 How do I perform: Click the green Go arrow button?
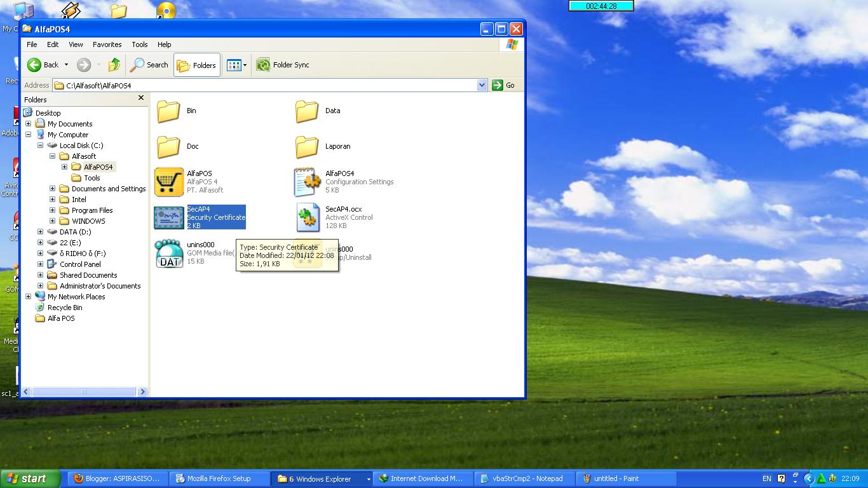(498, 85)
